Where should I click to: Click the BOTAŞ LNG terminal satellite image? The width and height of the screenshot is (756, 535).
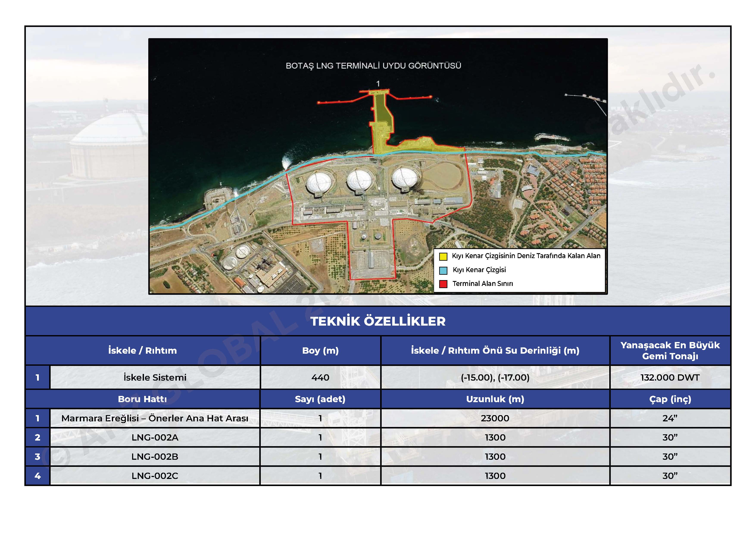[378, 166]
